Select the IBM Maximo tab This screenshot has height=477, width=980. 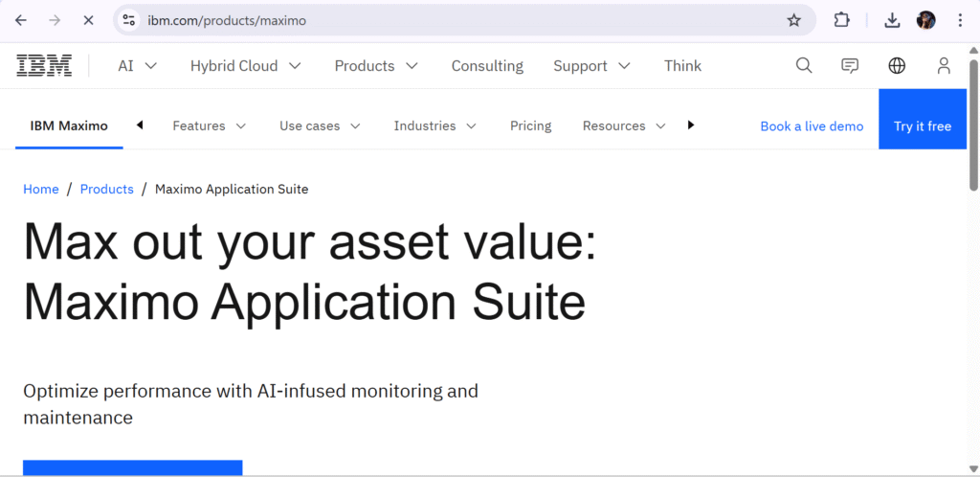click(69, 125)
